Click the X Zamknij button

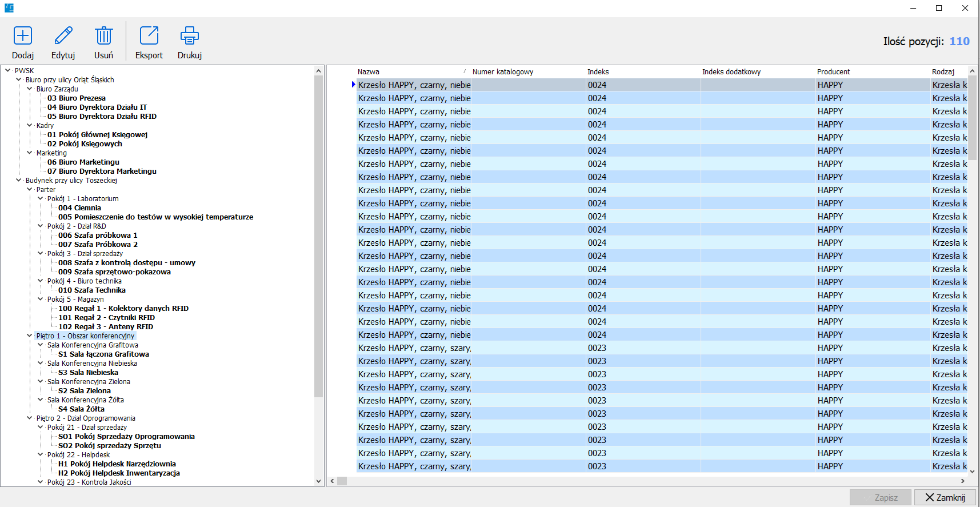[x=945, y=497]
